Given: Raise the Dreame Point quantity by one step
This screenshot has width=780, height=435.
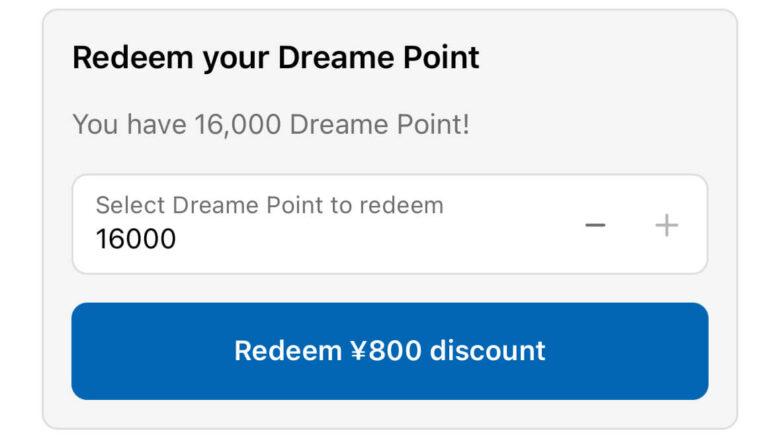Looking at the screenshot, I should pos(666,225).
